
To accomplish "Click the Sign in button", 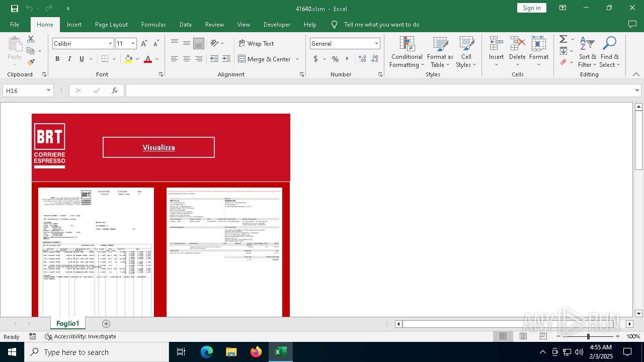I will [531, 8].
